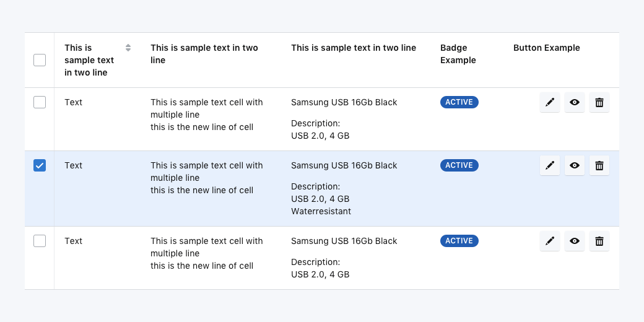Click the delete trash icon in first row
The image size is (644, 322).
pos(599,103)
